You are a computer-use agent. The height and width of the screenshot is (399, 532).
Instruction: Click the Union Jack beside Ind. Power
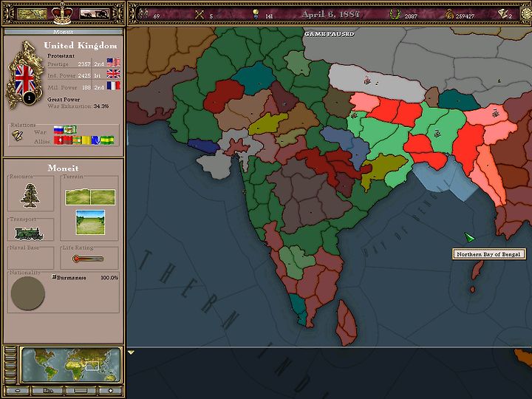point(113,74)
